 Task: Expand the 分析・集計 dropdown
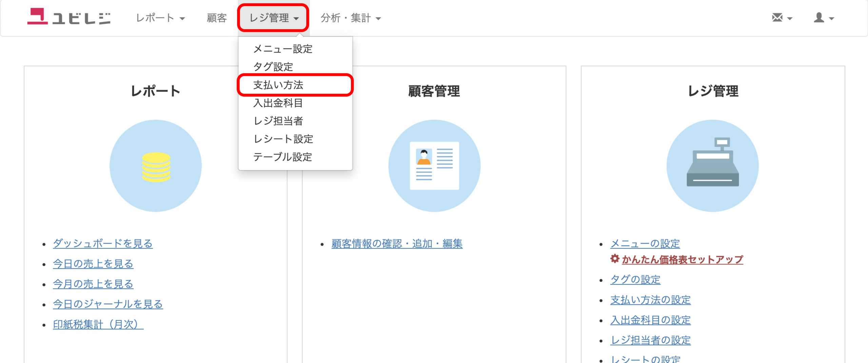coord(351,18)
